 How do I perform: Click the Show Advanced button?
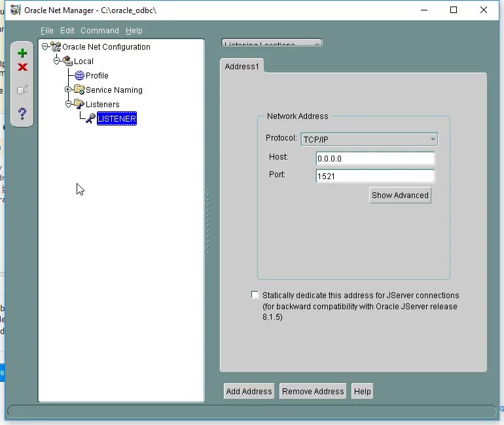click(x=400, y=195)
